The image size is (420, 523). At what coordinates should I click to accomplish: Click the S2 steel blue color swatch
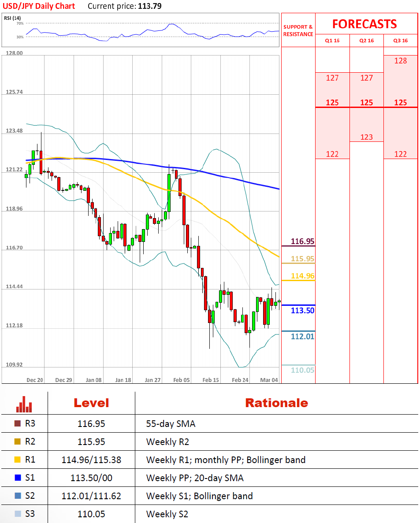pyautogui.click(x=18, y=496)
